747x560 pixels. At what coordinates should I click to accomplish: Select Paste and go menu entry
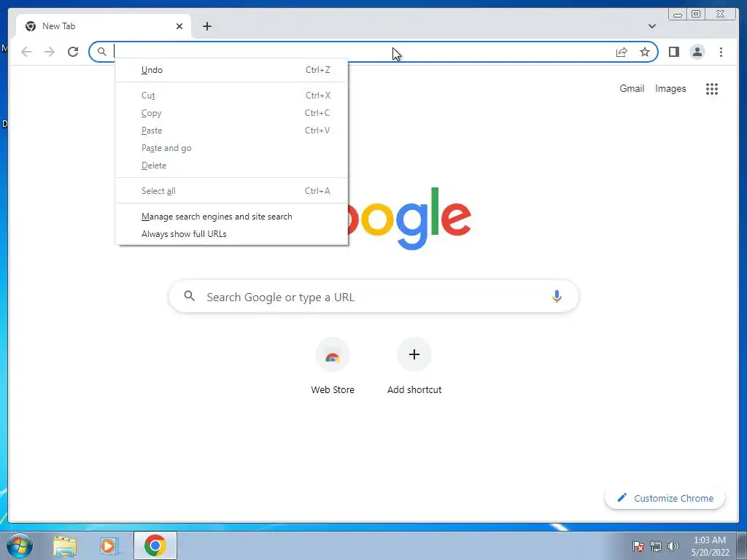tap(231, 148)
